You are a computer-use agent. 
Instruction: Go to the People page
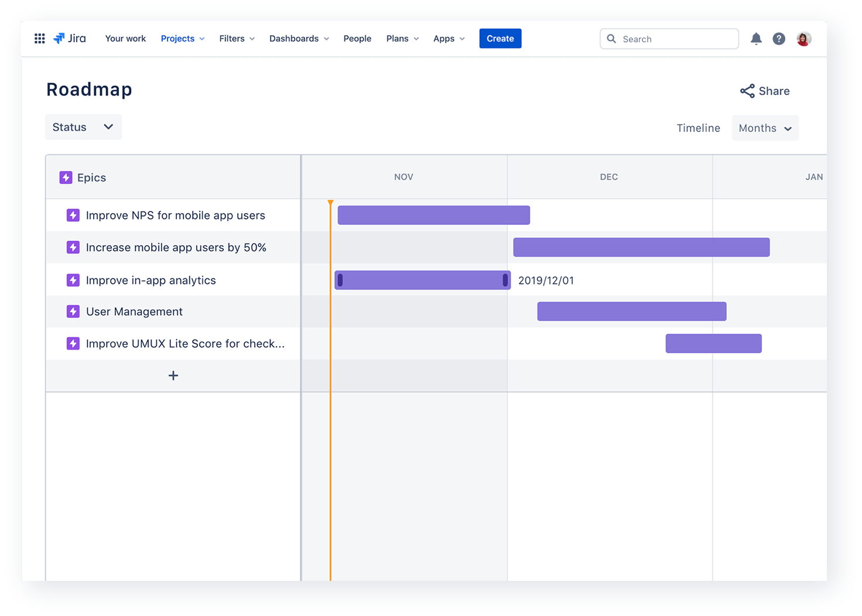[x=357, y=39]
